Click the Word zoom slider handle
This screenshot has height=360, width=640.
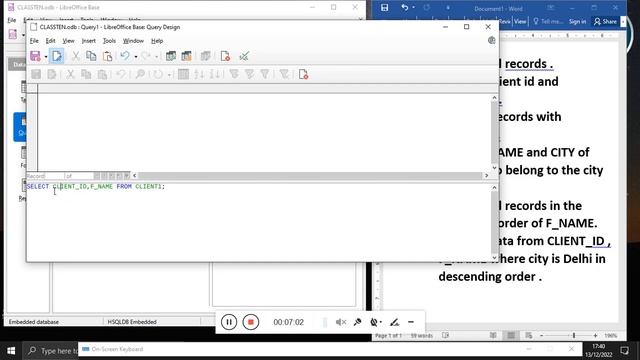pyautogui.click(x=573, y=336)
